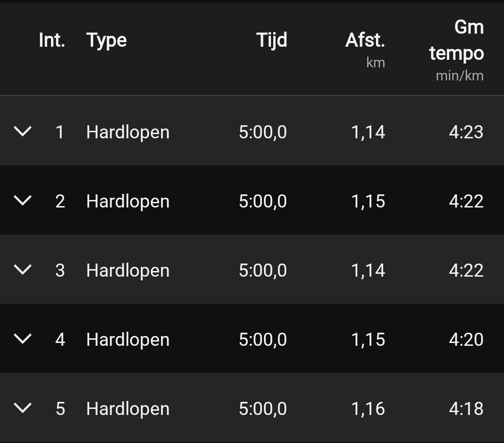
Task: Select the 4:18 pace value
Action: (466, 409)
